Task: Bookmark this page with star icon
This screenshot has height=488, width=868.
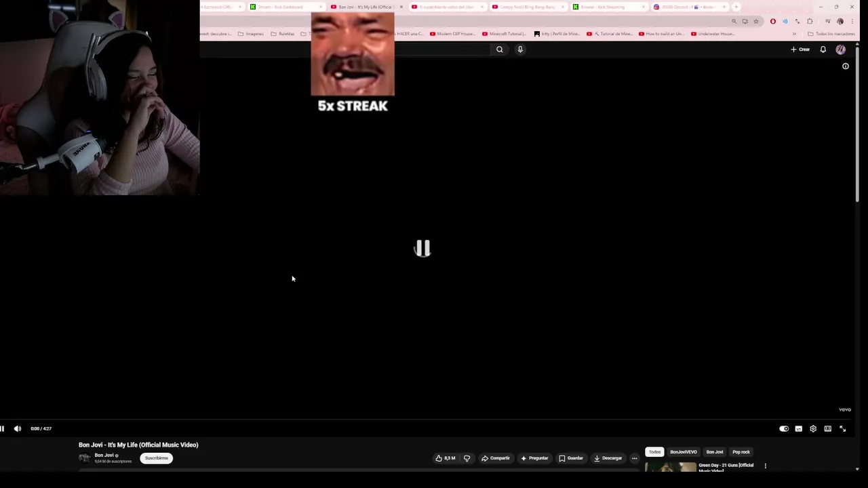Action: (756, 21)
